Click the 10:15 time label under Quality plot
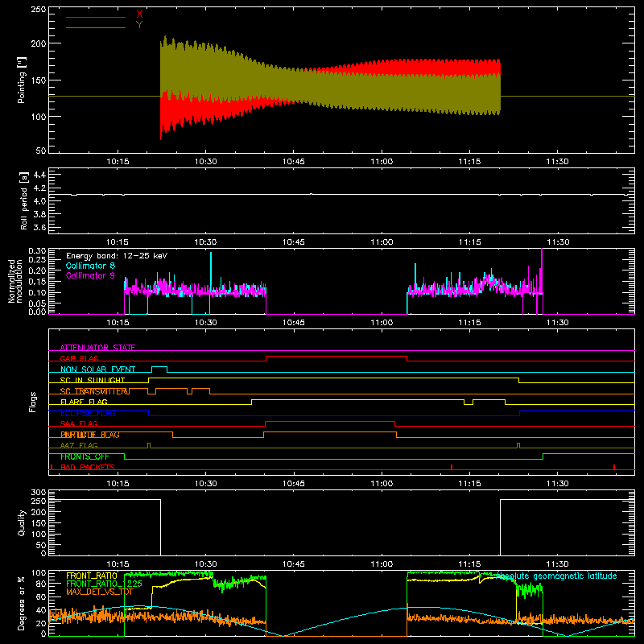 tap(118, 564)
